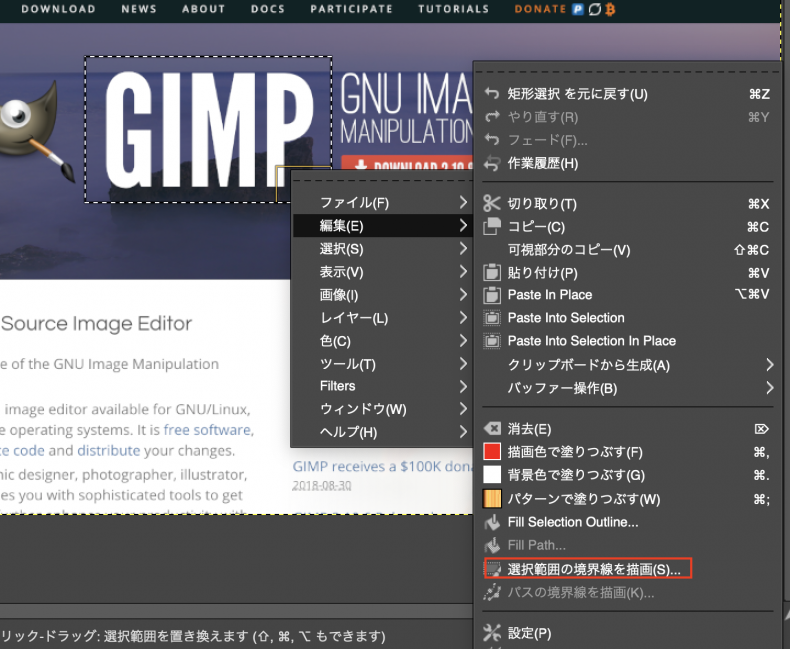This screenshot has width=790, height=649.
Task: Click the undo history icon for 作業履歴(H)
Action: (x=491, y=163)
